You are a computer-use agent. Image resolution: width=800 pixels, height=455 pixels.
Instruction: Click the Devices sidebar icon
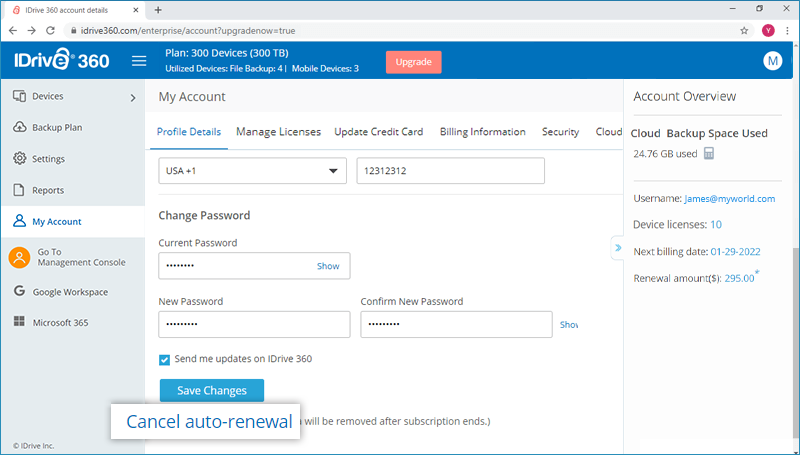click(19, 96)
